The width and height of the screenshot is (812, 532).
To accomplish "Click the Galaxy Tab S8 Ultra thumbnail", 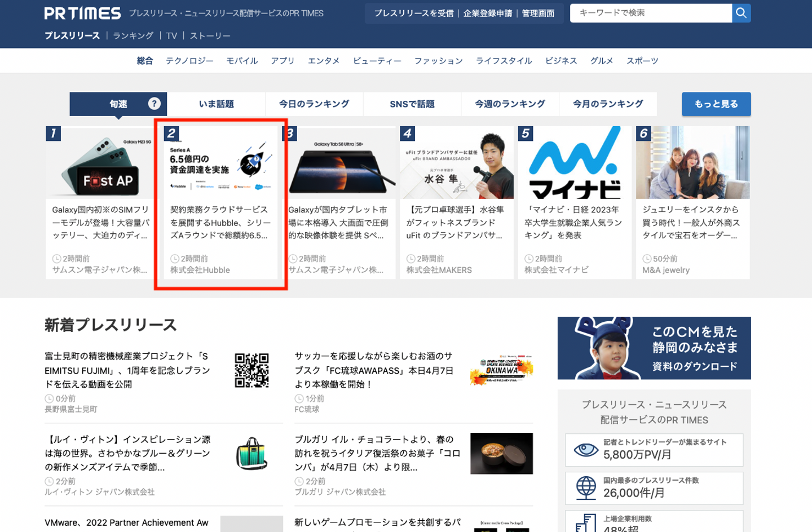I will click(x=339, y=162).
